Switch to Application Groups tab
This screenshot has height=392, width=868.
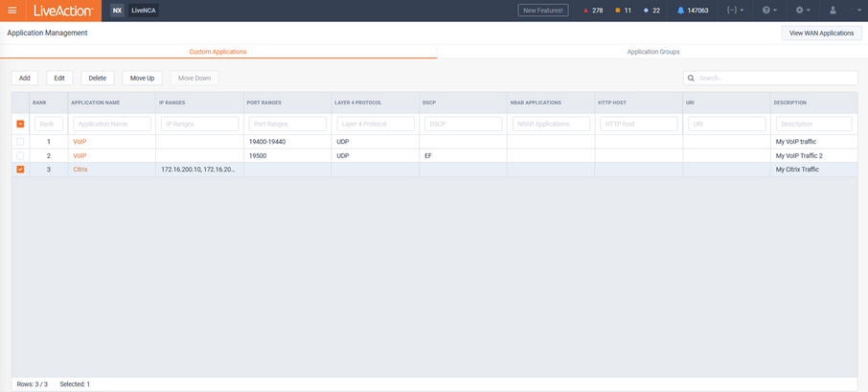point(653,52)
